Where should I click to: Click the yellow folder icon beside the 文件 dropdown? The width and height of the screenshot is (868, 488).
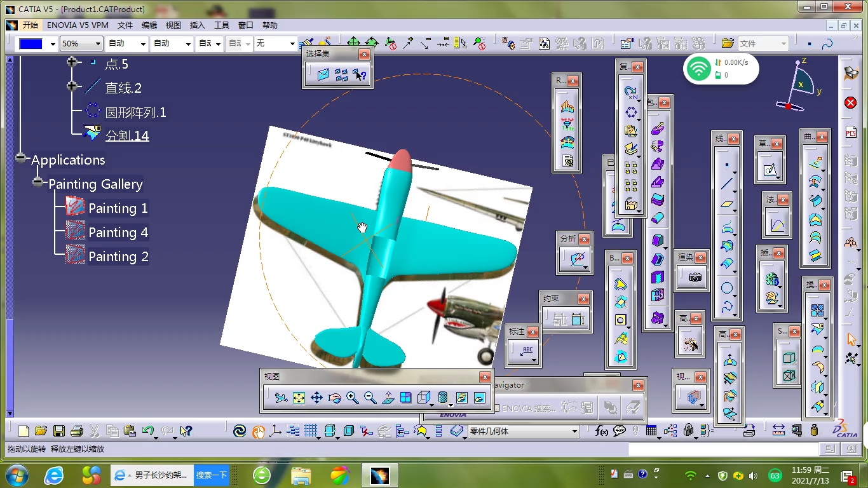coord(728,43)
